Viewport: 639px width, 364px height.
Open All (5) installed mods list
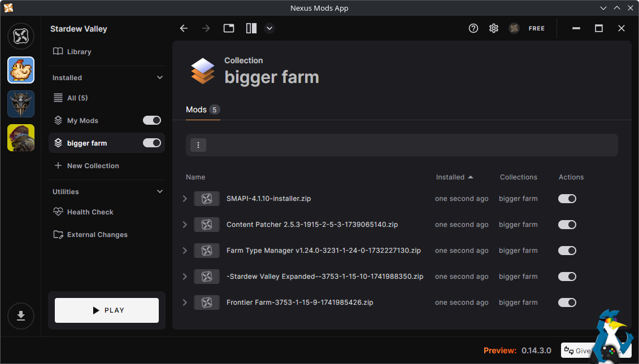pyautogui.click(x=77, y=98)
